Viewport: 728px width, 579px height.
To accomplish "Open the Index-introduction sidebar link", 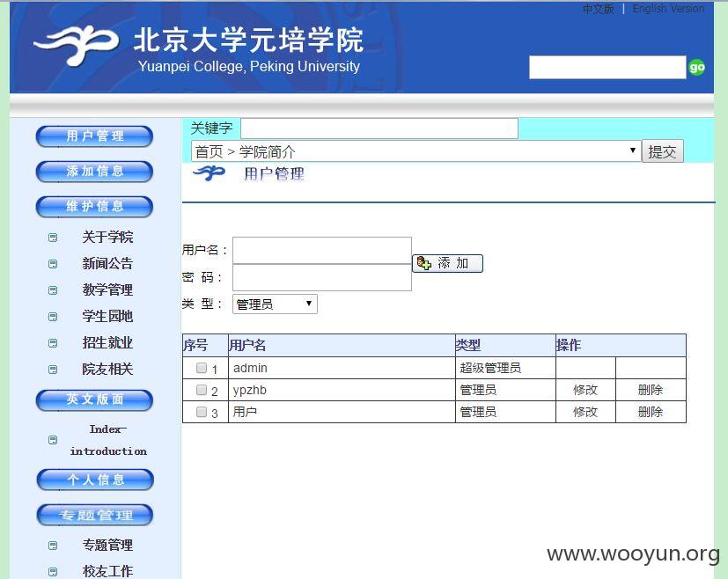I will click(x=108, y=440).
